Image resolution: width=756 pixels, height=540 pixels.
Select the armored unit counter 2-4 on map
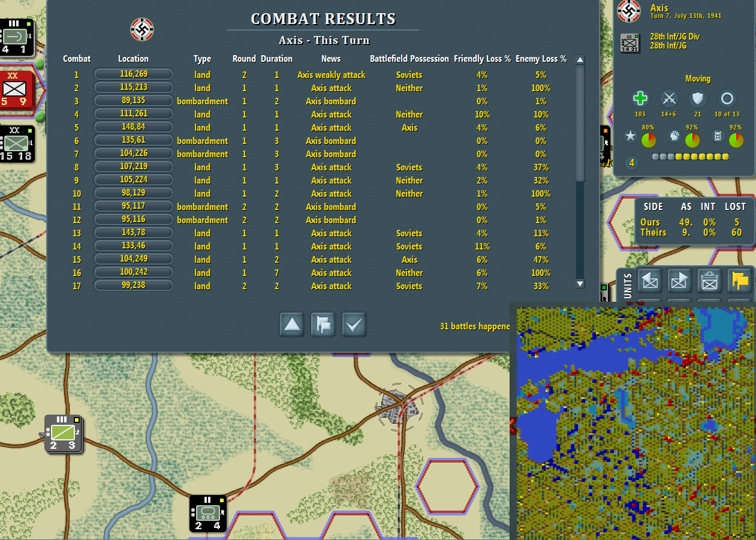(208, 514)
